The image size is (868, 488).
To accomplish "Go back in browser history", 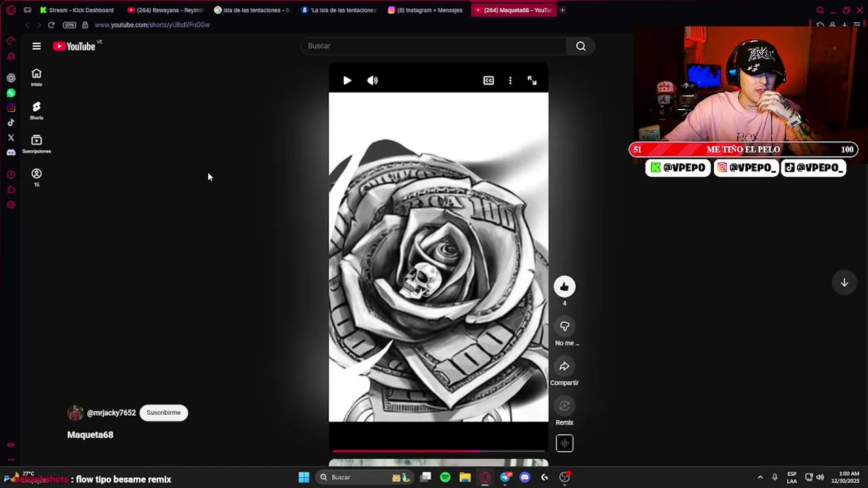I will tap(26, 25).
